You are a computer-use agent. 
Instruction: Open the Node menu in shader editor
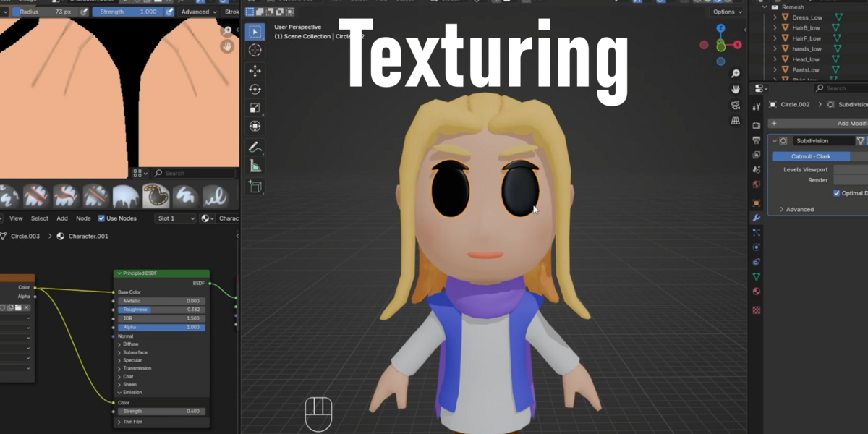[83, 218]
